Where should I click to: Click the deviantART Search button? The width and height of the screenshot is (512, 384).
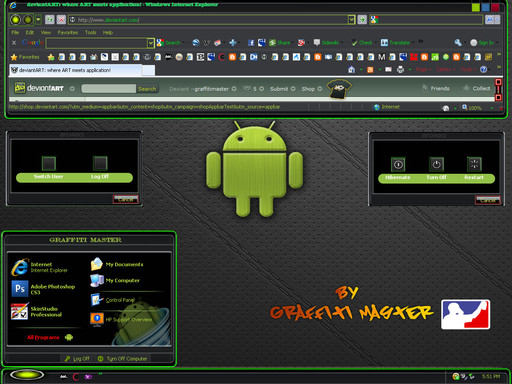(x=147, y=89)
